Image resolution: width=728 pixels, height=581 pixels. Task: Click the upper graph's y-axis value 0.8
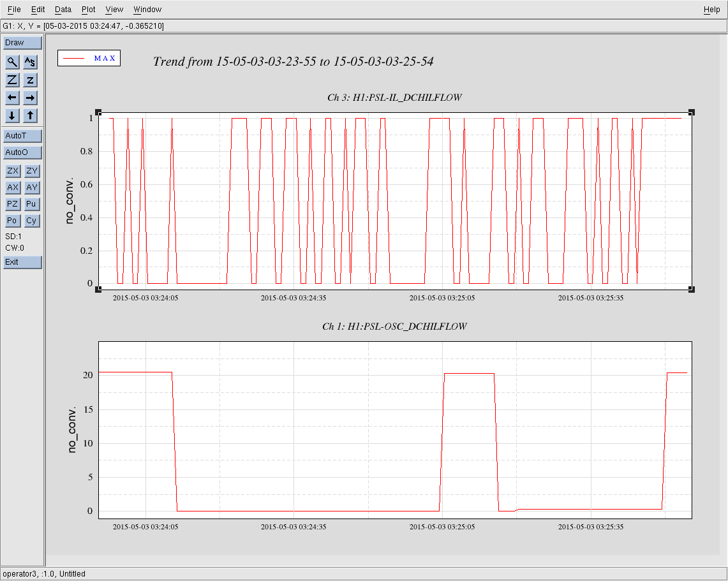click(x=86, y=151)
